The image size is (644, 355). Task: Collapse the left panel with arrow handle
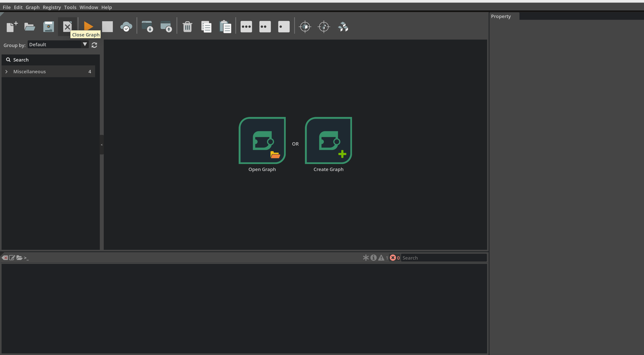(102, 145)
